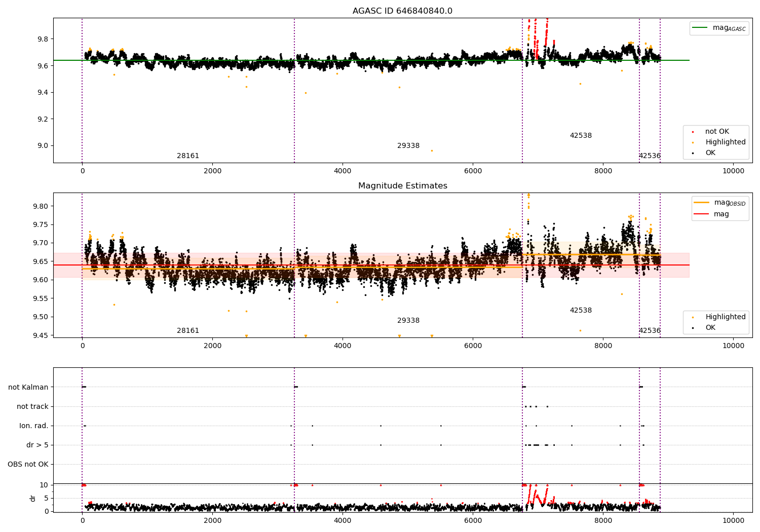Screen dimensions: 760x532
Task: Click obsid label 29338 in the AGASC ID plot
Action: pos(408,146)
